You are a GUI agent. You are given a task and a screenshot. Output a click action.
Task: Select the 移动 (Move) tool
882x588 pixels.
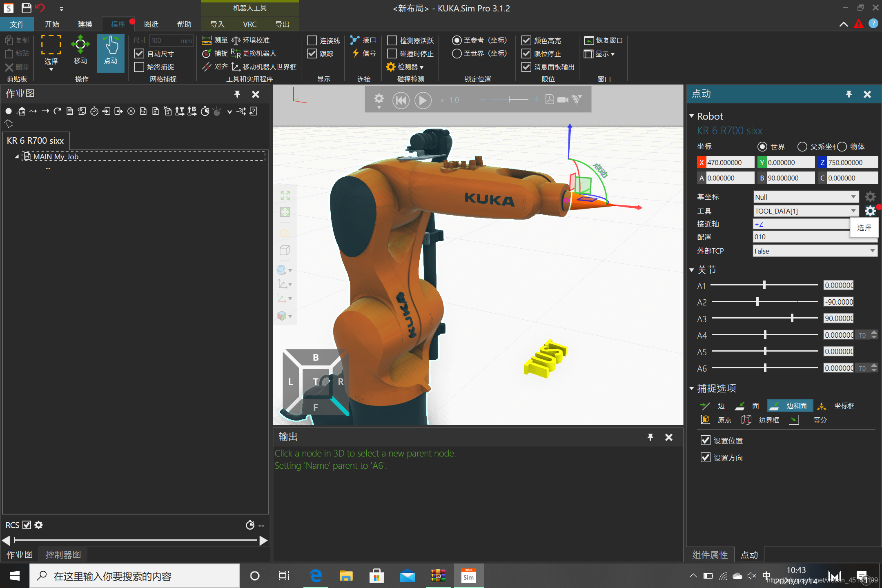tap(80, 50)
